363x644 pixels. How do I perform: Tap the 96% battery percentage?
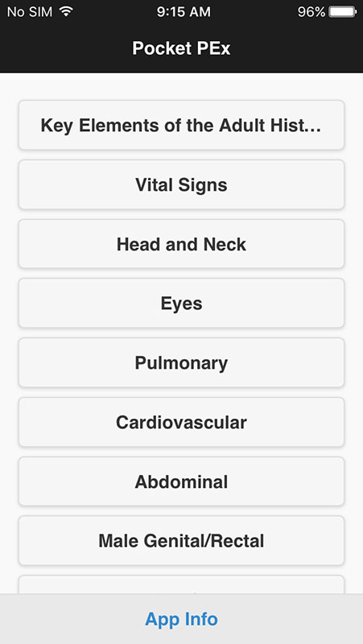311,12
